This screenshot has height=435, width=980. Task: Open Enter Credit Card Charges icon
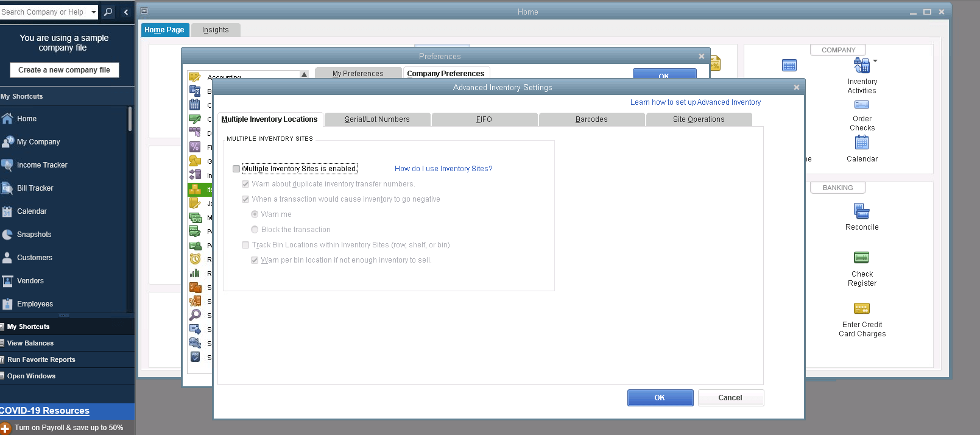coord(861,308)
